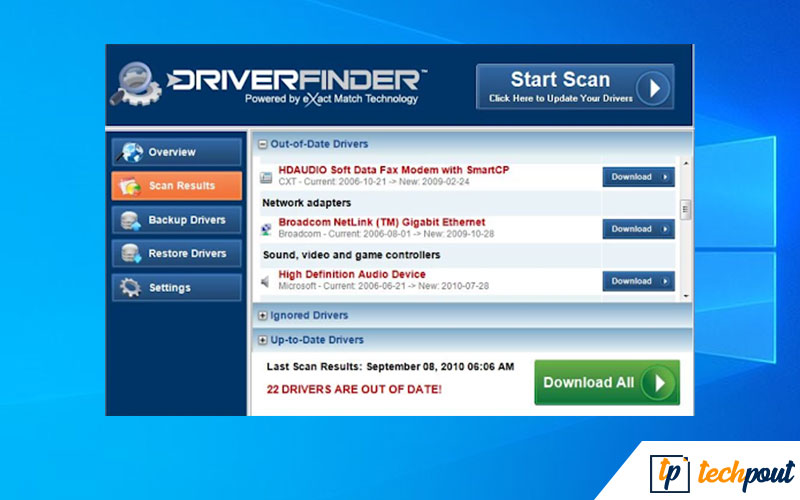Click the Sound, video and game controllers heading
Image resolution: width=800 pixels, height=500 pixels.
351,255
